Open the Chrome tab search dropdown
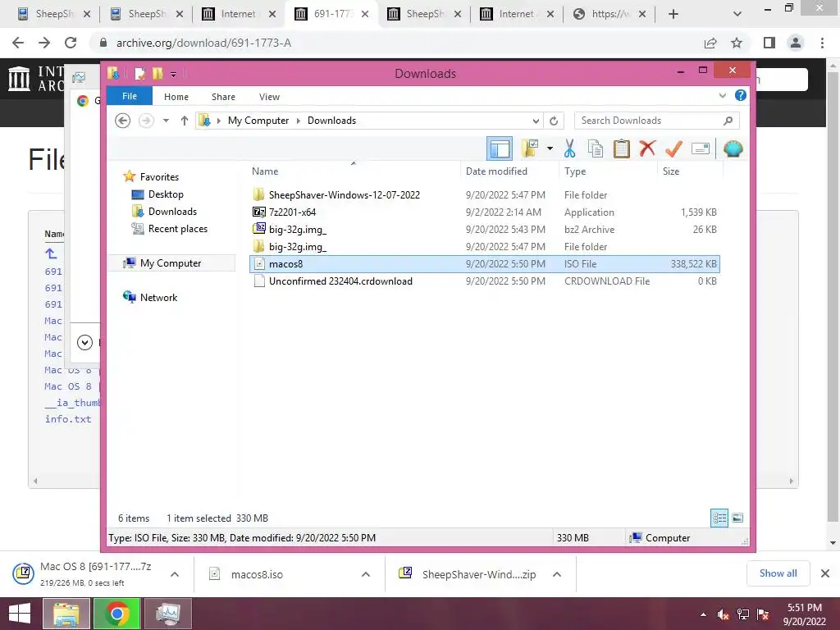The image size is (840, 630). click(737, 14)
